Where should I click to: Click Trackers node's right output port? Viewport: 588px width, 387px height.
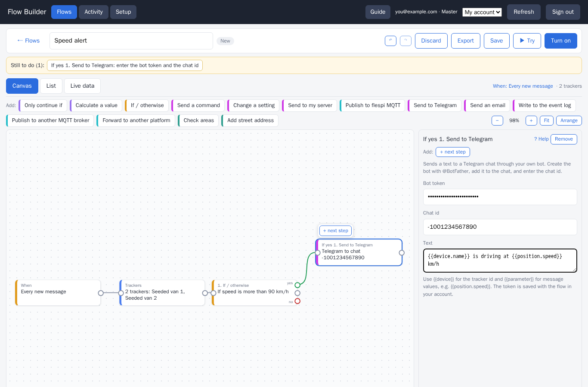click(205, 293)
